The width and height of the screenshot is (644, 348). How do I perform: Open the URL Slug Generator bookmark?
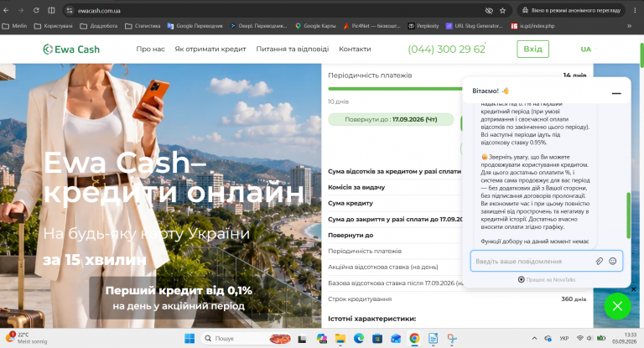pyautogui.click(x=475, y=26)
